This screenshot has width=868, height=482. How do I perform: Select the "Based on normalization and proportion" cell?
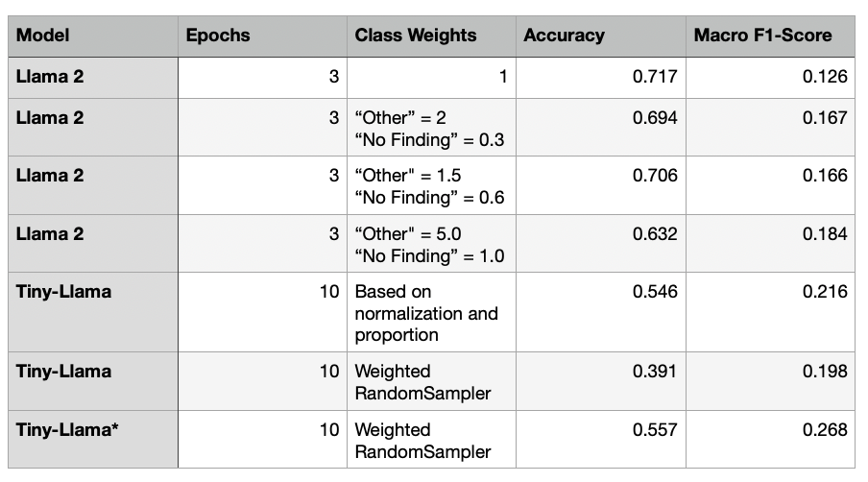click(x=429, y=313)
